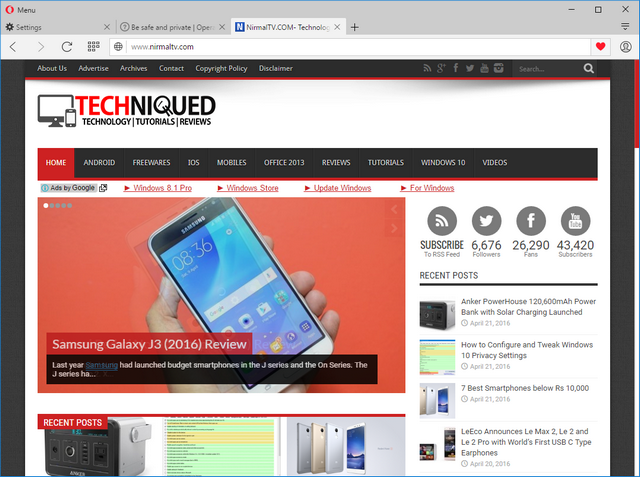Screen dimensions: 640x477
Task: Open the IOS category
Action: [193, 163]
